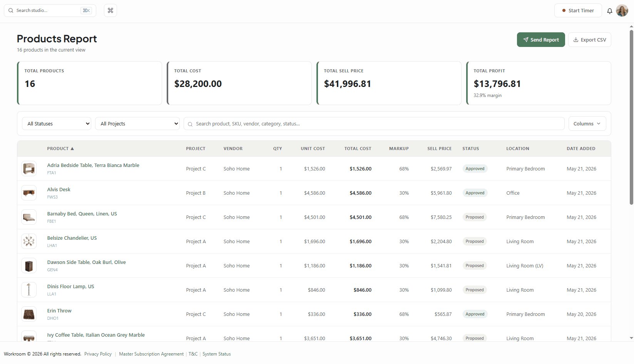Open the Alvis Desk product

[59, 189]
